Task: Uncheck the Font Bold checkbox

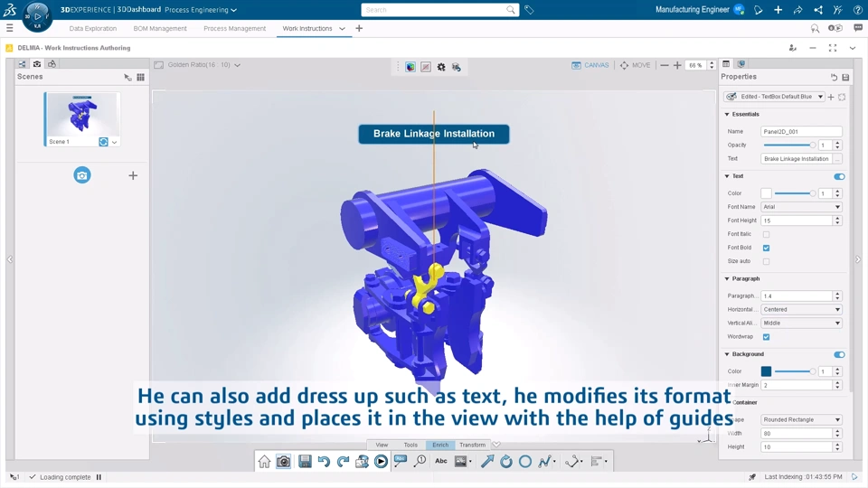Action: point(766,248)
